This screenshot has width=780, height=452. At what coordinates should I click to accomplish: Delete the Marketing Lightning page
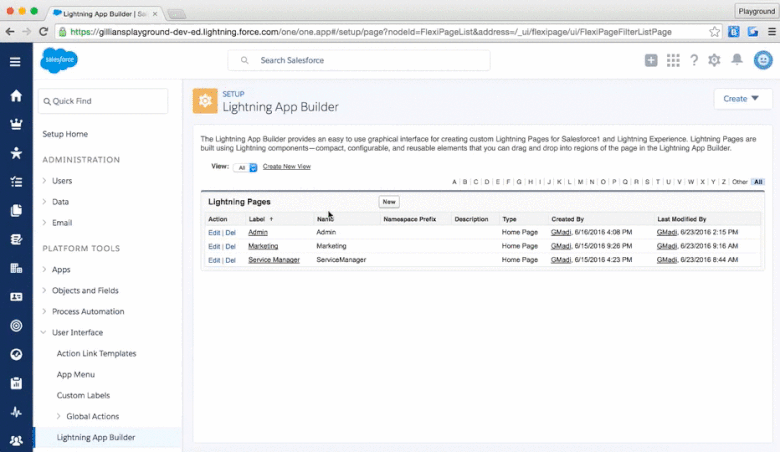click(230, 246)
